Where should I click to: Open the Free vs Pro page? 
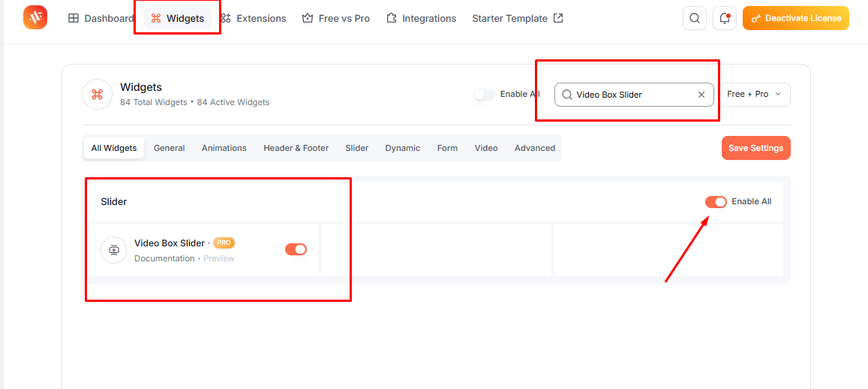click(x=336, y=18)
